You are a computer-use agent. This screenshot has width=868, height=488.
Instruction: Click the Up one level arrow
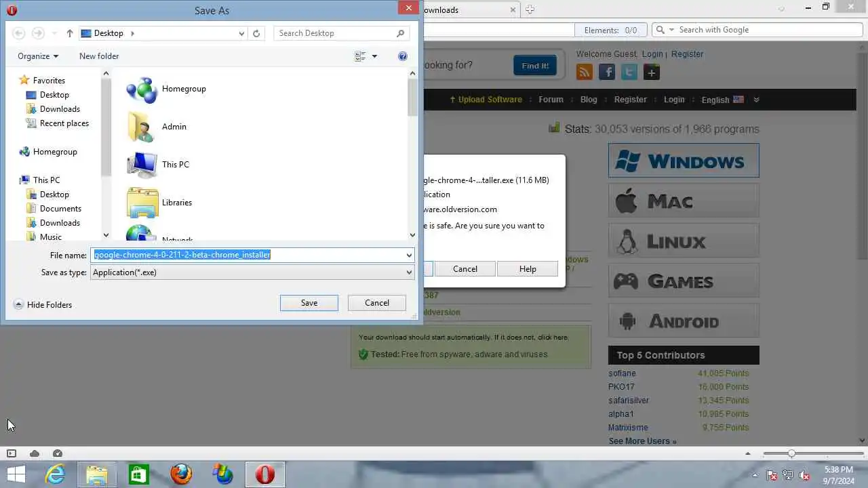pos(70,33)
